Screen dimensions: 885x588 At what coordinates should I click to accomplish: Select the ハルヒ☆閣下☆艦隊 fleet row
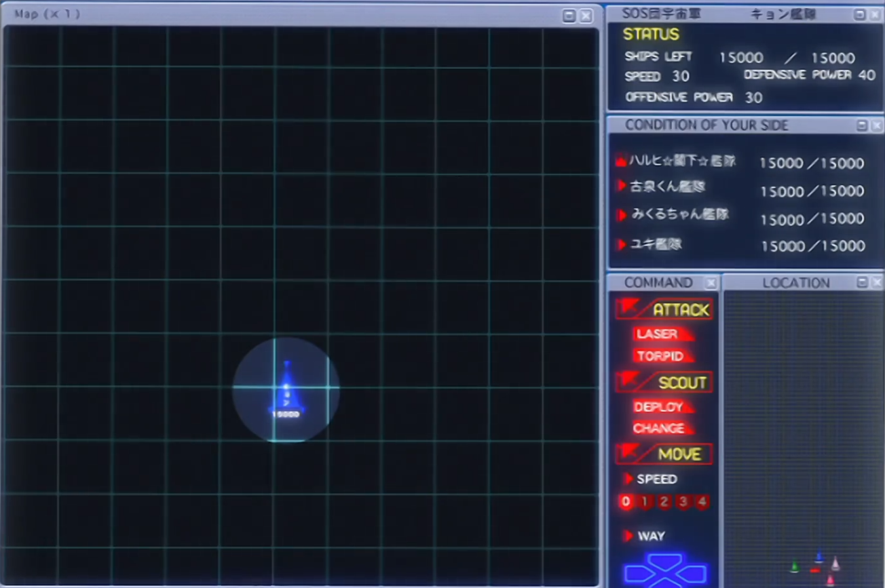[x=740, y=162]
